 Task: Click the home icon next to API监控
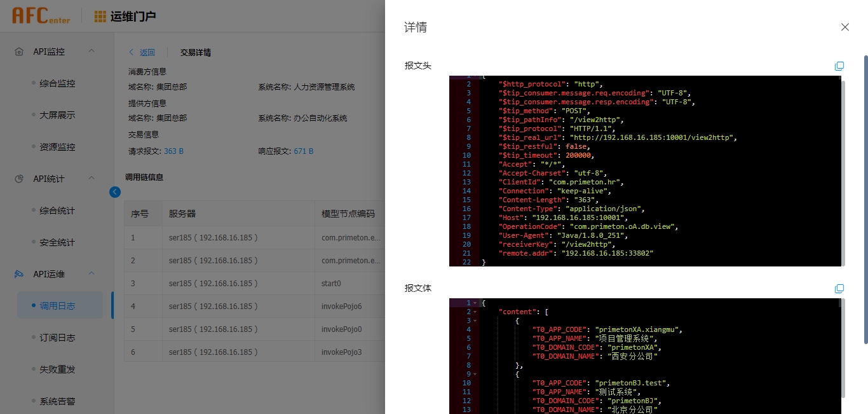tap(19, 52)
